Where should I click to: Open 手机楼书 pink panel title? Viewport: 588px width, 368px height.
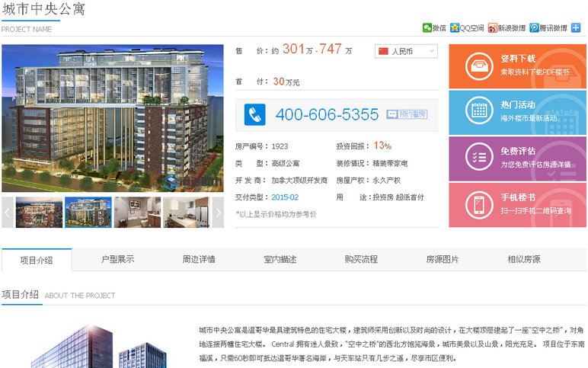click(x=518, y=197)
